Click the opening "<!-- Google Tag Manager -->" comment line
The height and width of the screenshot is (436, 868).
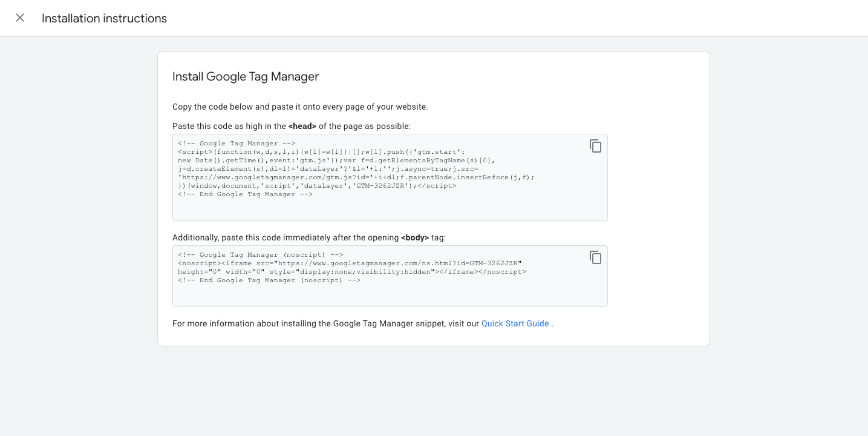tap(237, 144)
